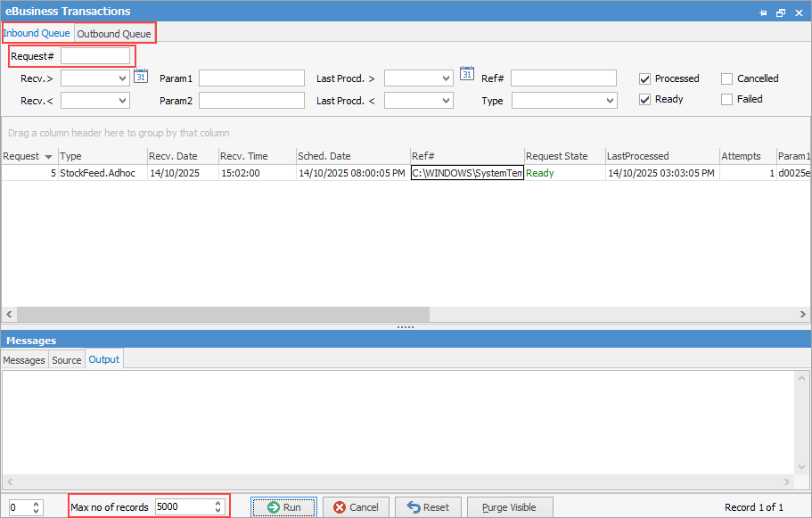812x518 pixels.
Task: Uncheck the Processed checkbox
Action: point(644,78)
